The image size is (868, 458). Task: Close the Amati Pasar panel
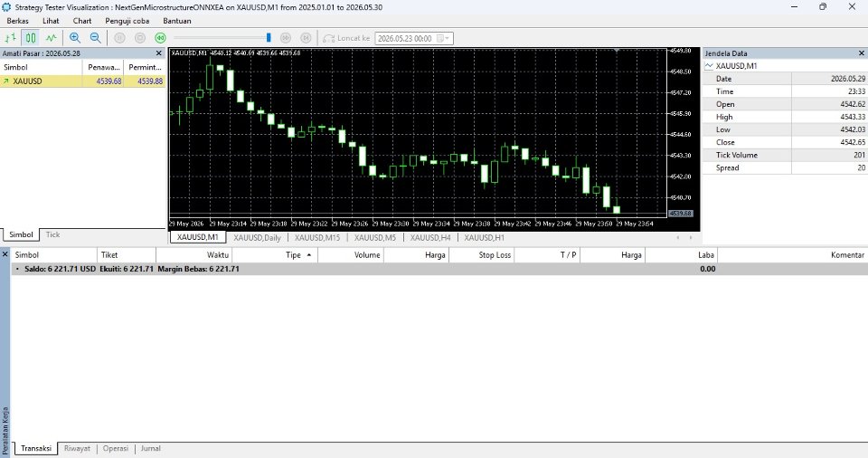click(x=159, y=53)
